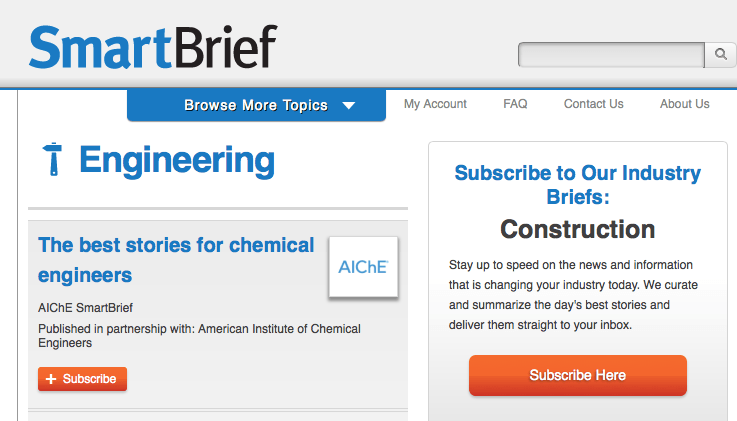Open the Browse More Topics menu
The image size is (737, 421).
[x=256, y=105]
